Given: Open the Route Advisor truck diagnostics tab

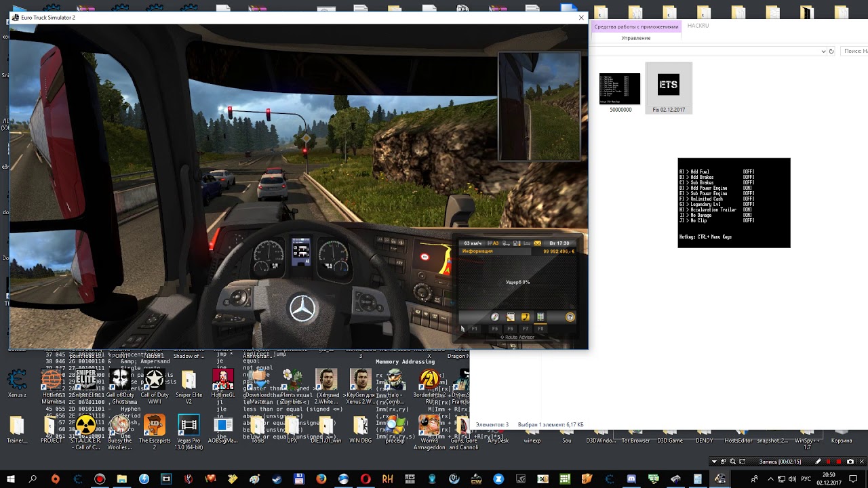Looking at the screenshot, I should click(x=540, y=317).
